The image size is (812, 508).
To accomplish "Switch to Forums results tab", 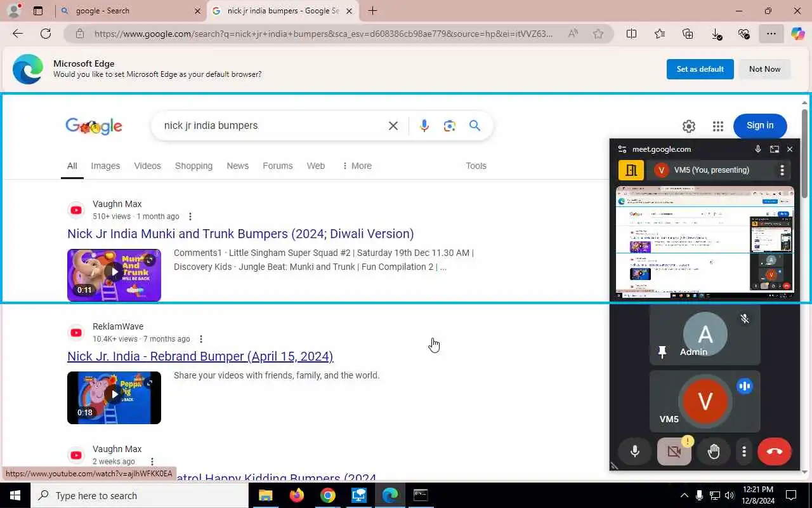I will click(x=278, y=166).
